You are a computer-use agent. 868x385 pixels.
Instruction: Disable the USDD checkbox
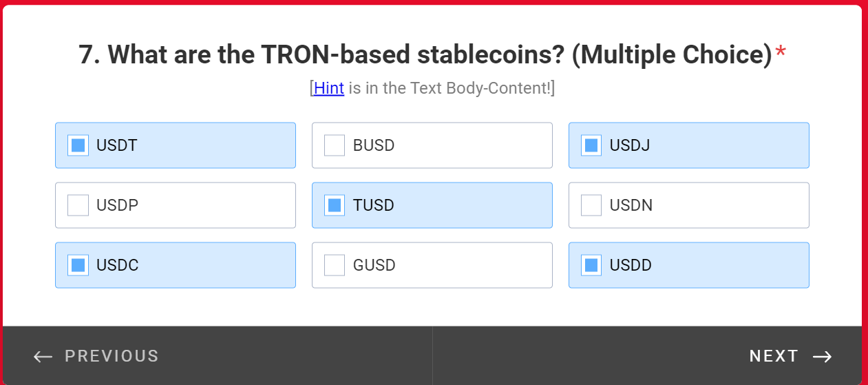[x=591, y=265]
